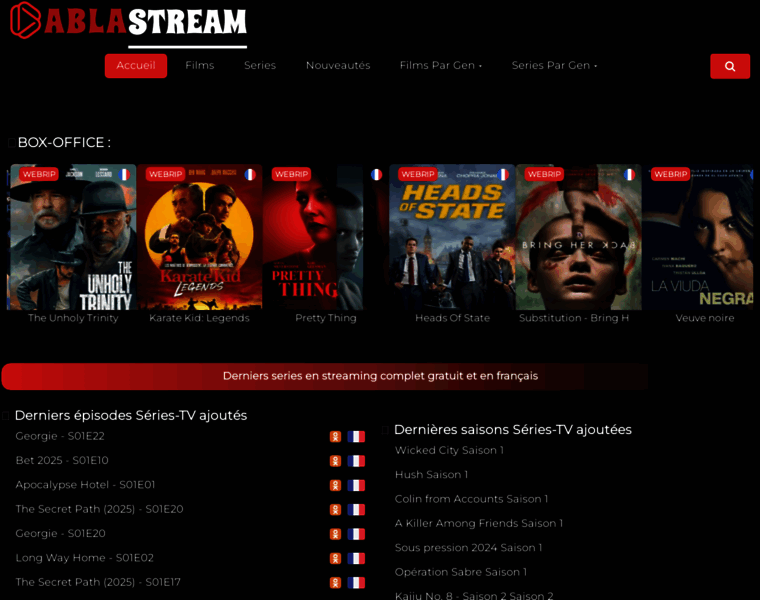This screenshot has width=760, height=600.
Task: Open Sous pression 2024 Saison 1
Action: pyautogui.click(x=469, y=548)
